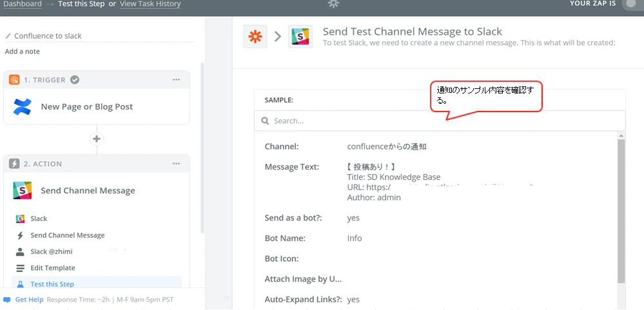Add a step with the plus button
This screenshot has width=644, height=310.
(97, 139)
